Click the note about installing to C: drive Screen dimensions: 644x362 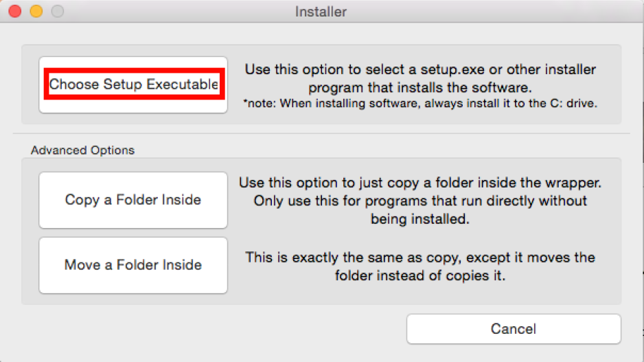coord(420,103)
